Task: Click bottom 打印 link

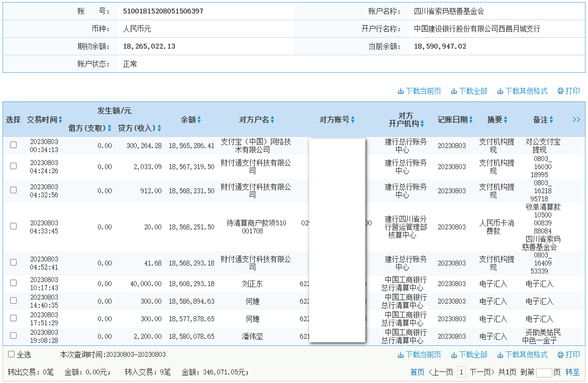Action: point(568,354)
